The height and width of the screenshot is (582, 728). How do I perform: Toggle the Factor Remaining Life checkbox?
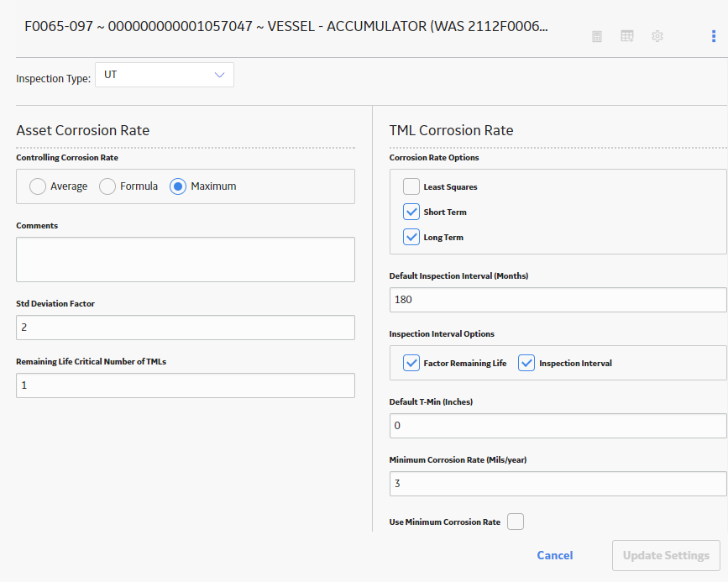click(x=411, y=363)
